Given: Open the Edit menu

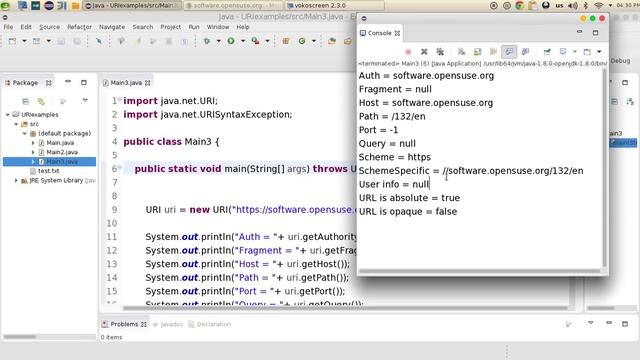Looking at the screenshot, I should (x=26, y=27).
